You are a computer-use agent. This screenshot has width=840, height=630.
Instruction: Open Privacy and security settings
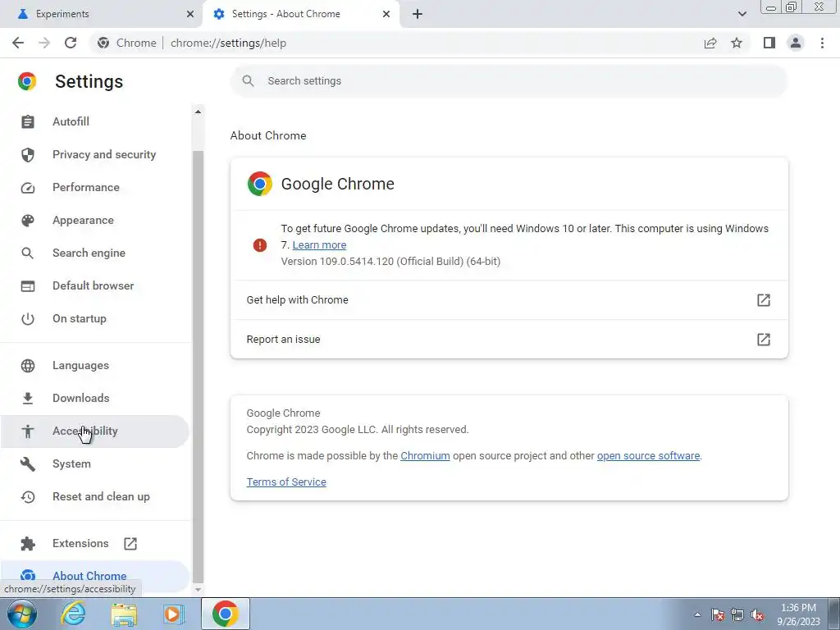[95, 155]
